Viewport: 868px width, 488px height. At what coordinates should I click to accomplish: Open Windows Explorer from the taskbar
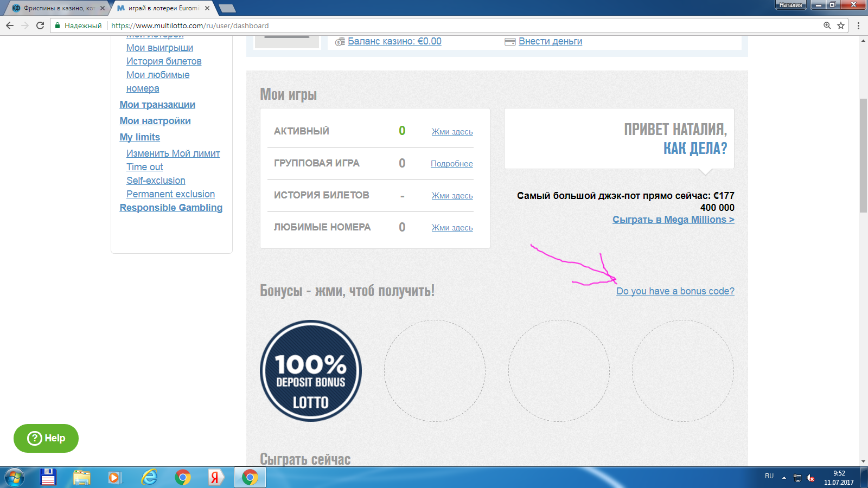click(x=82, y=478)
